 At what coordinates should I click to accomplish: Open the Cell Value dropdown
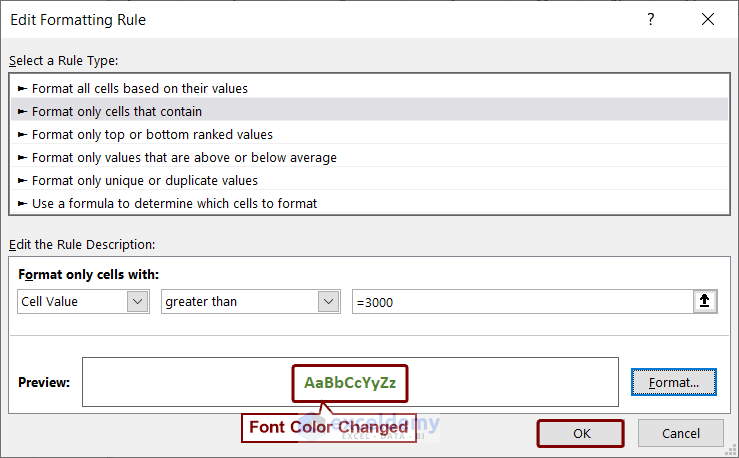click(138, 301)
